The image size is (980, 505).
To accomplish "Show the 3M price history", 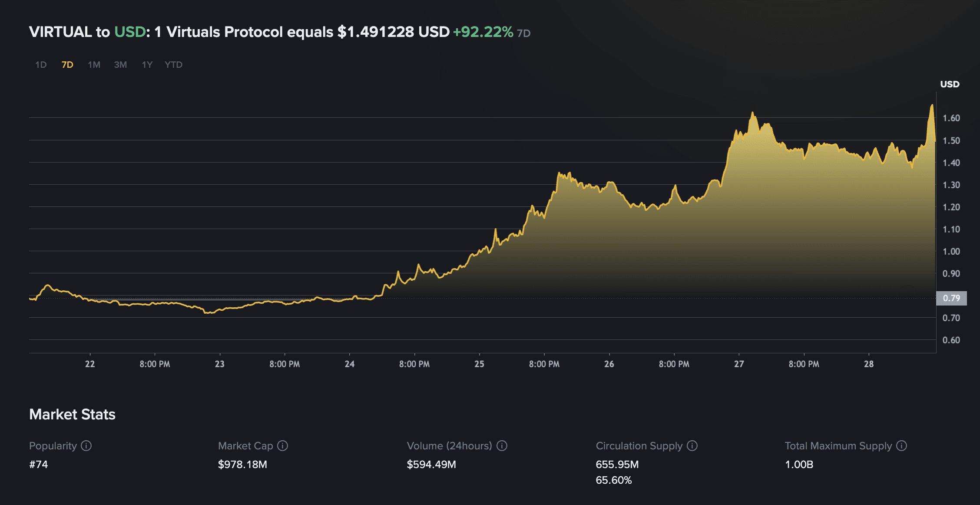I will pos(120,65).
